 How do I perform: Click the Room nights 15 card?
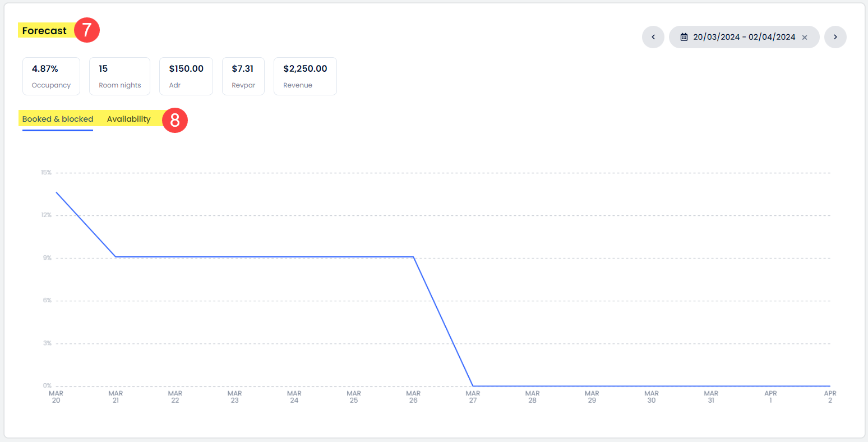coord(119,76)
